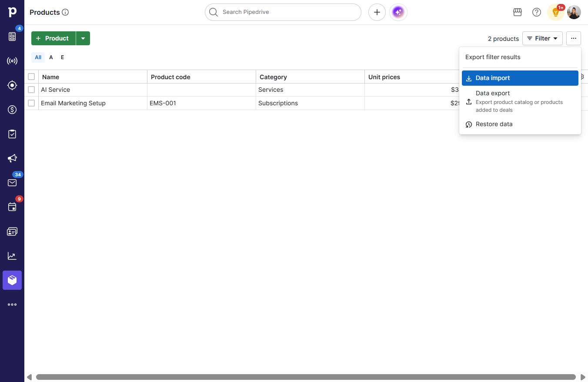This screenshot has height=382, width=588.
Task: Click the Pipedrive logo in the sidebar
Action: pyautogui.click(x=12, y=12)
